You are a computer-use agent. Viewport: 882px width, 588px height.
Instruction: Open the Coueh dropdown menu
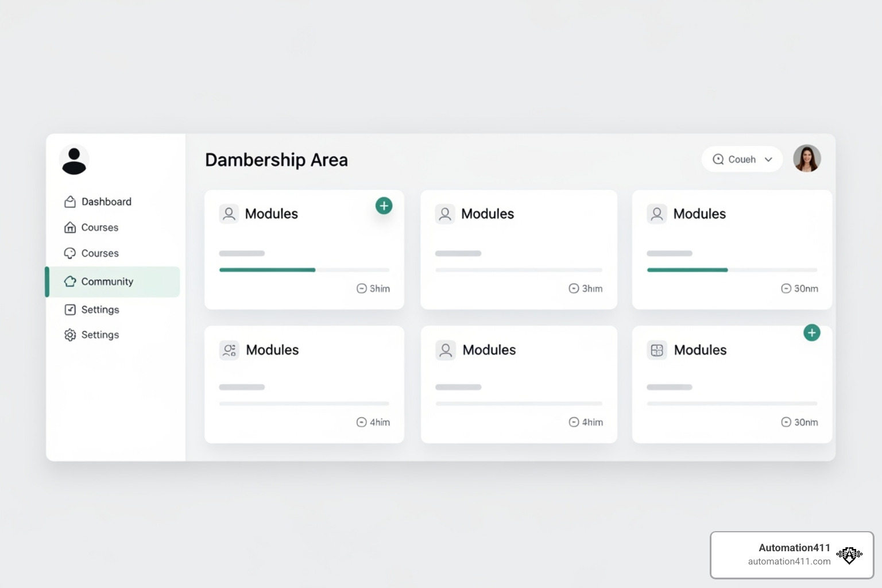click(741, 160)
